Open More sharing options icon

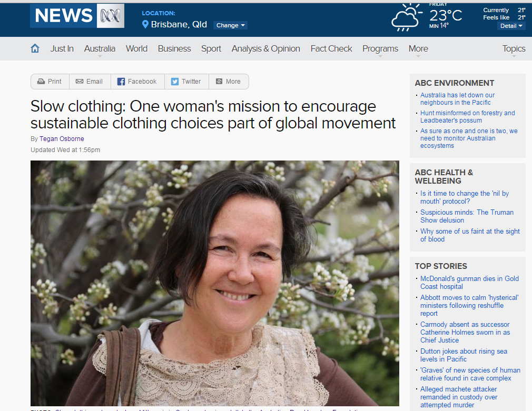click(219, 82)
